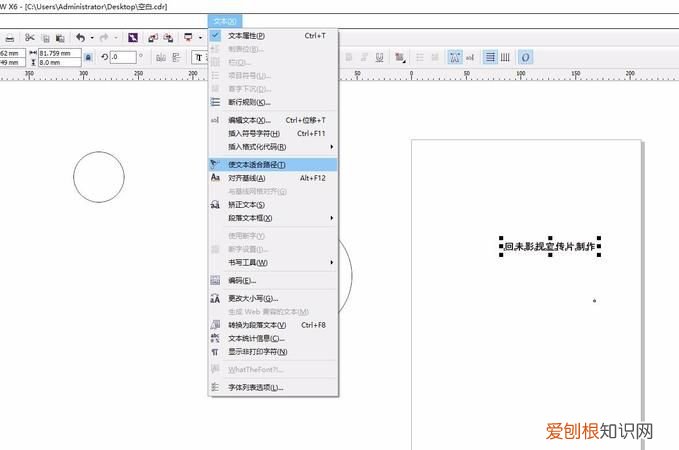679x450 pixels.
Task: Click the Underline U icon
Action: pyautogui.click(x=379, y=57)
